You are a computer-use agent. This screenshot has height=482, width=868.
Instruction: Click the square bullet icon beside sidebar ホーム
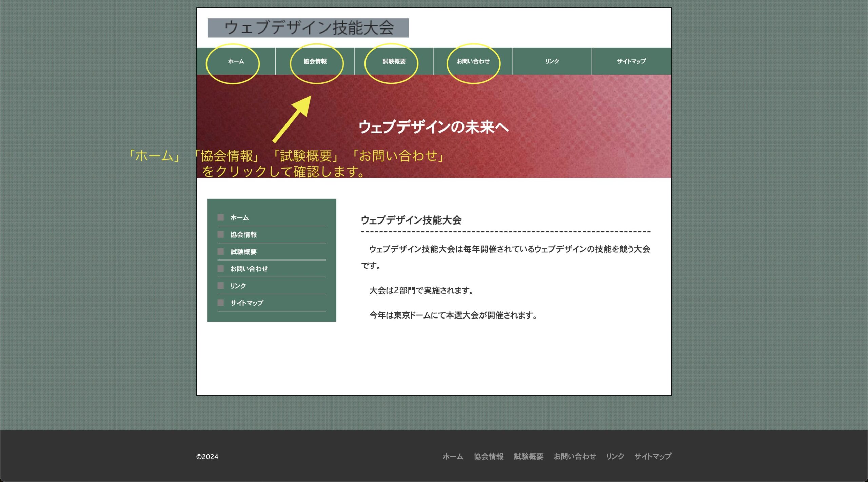pyautogui.click(x=221, y=217)
